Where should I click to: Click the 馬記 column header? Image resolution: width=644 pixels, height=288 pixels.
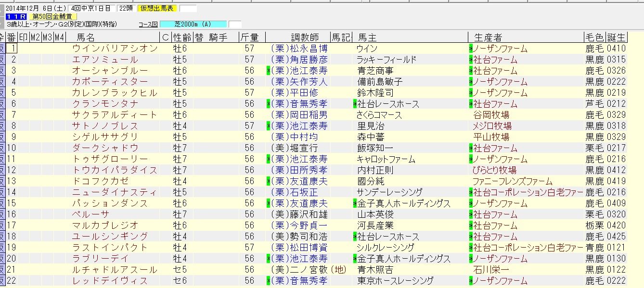coord(341,38)
